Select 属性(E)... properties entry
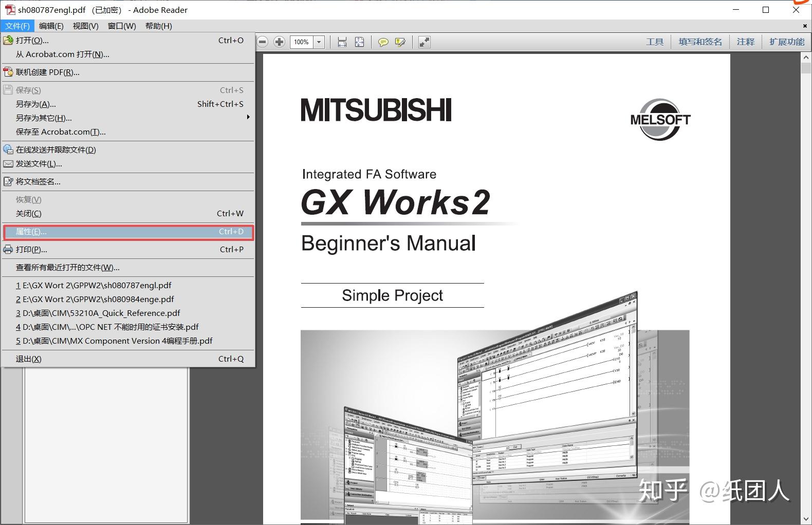The image size is (812, 525). 128,232
